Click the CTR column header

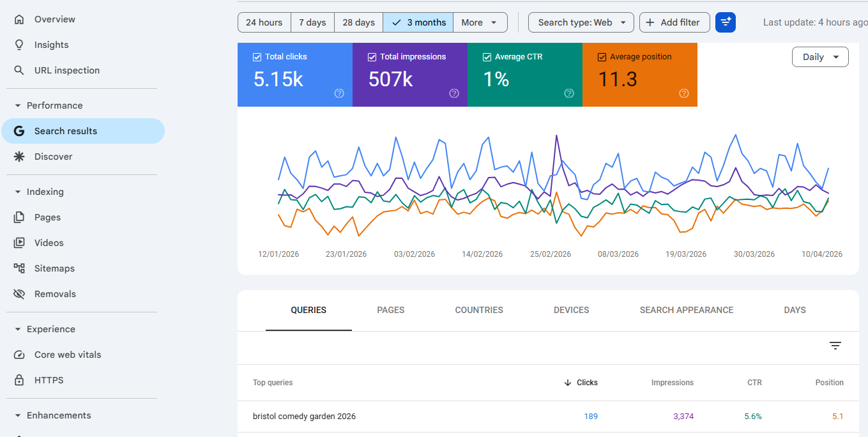click(754, 383)
